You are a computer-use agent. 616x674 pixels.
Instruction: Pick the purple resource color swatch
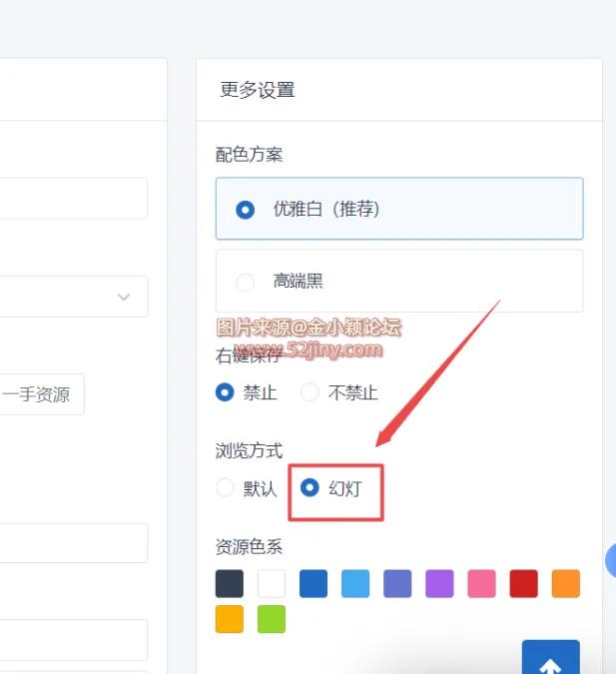(439, 583)
